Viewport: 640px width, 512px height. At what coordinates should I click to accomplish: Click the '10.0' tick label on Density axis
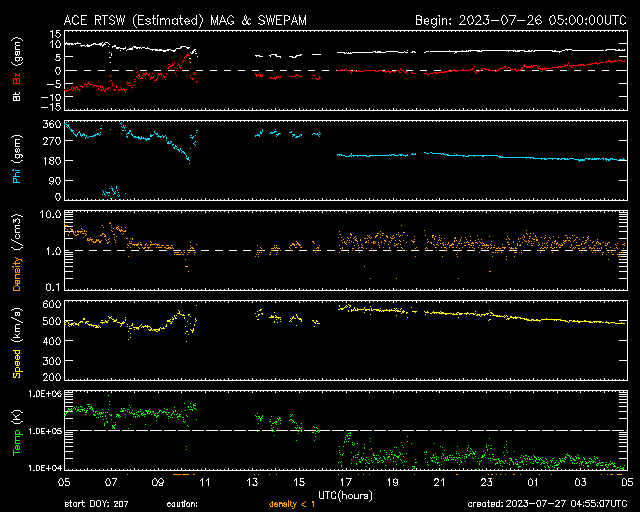[50, 214]
